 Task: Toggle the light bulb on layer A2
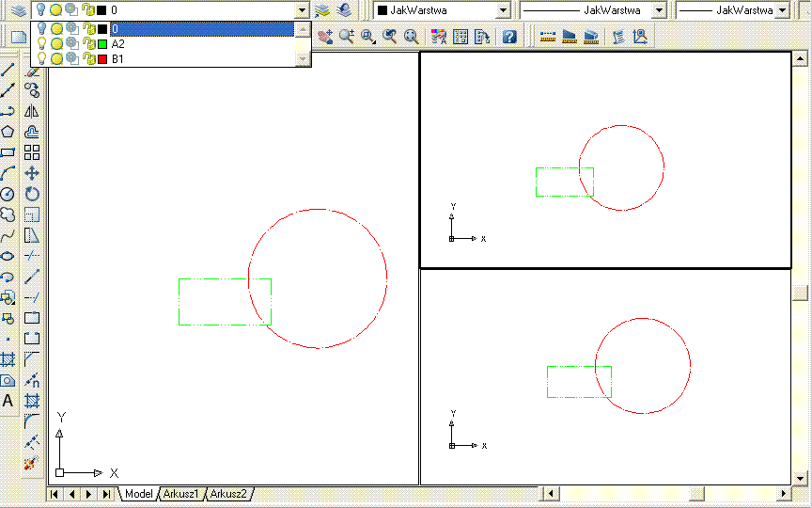(x=41, y=44)
